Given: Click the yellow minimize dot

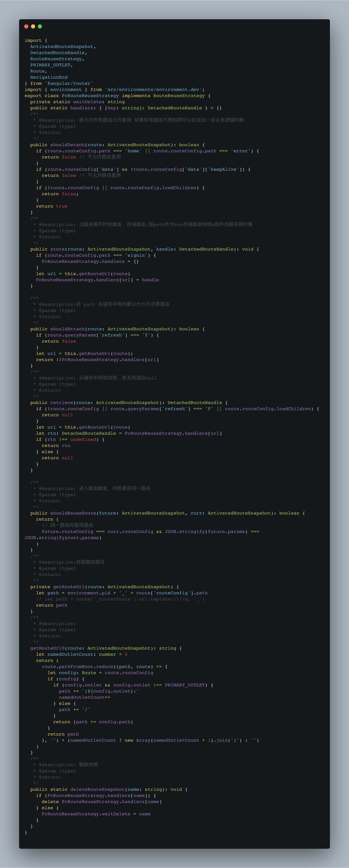Looking at the screenshot, I should coord(33,26).
